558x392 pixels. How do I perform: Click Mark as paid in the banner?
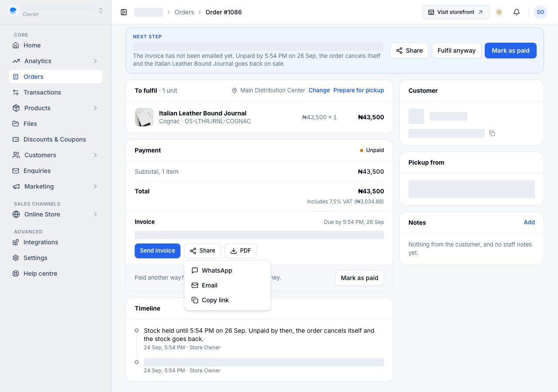[x=510, y=51]
